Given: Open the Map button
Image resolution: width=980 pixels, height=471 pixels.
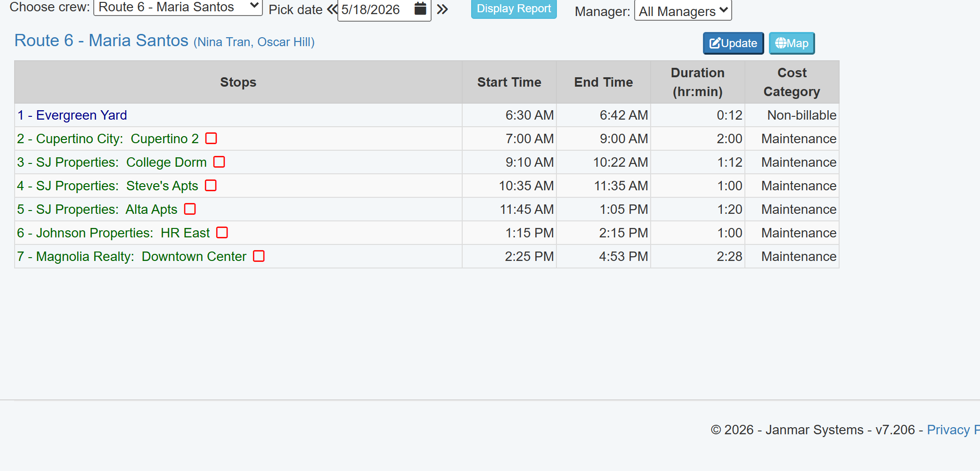Looking at the screenshot, I should [x=792, y=43].
